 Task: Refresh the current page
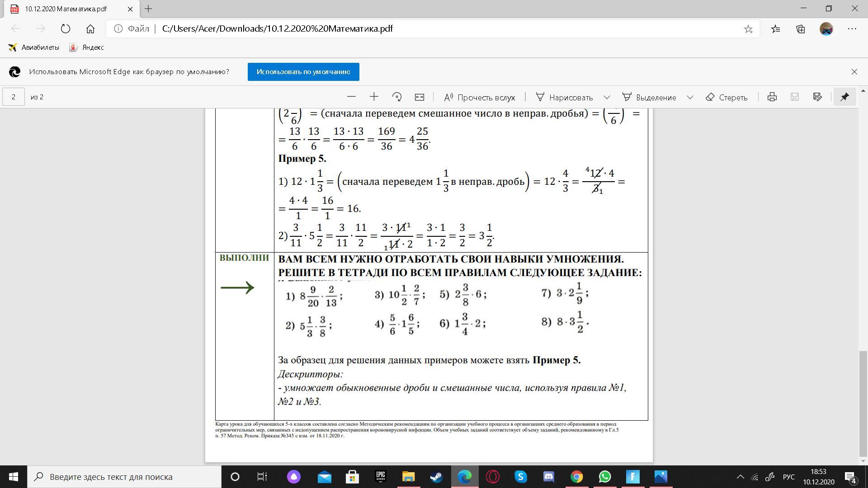66,29
